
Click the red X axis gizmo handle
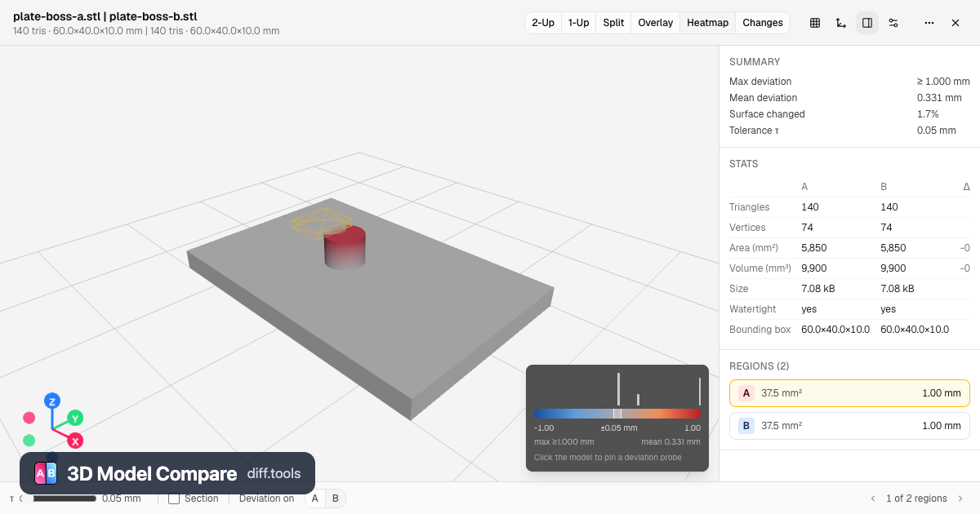point(75,441)
